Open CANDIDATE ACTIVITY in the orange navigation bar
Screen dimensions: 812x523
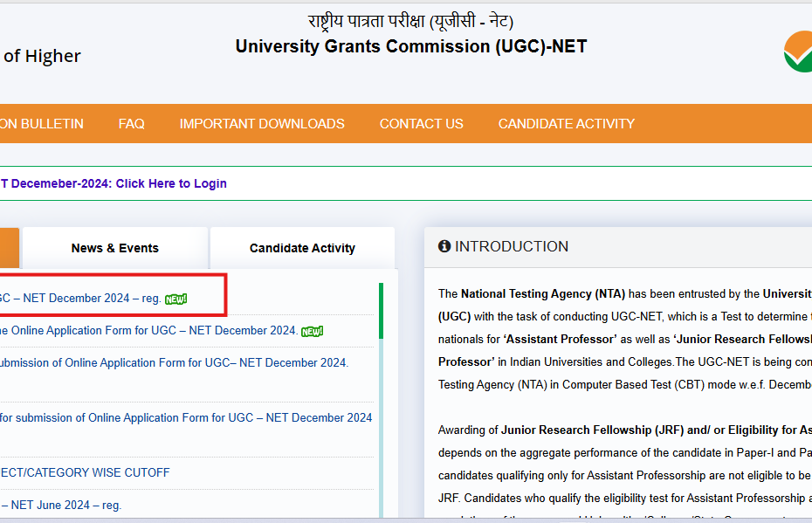567,124
